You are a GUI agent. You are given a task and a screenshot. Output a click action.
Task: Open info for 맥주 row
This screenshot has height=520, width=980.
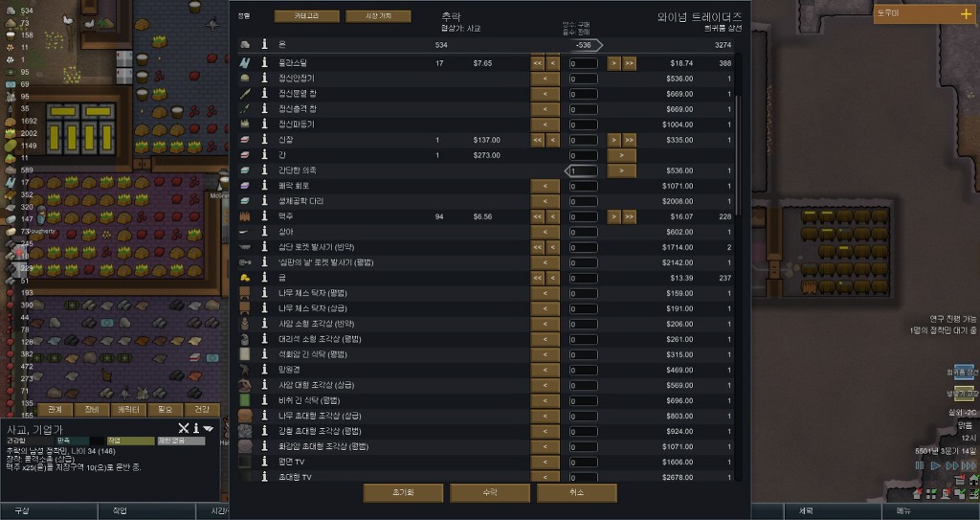(x=264, y=216)
